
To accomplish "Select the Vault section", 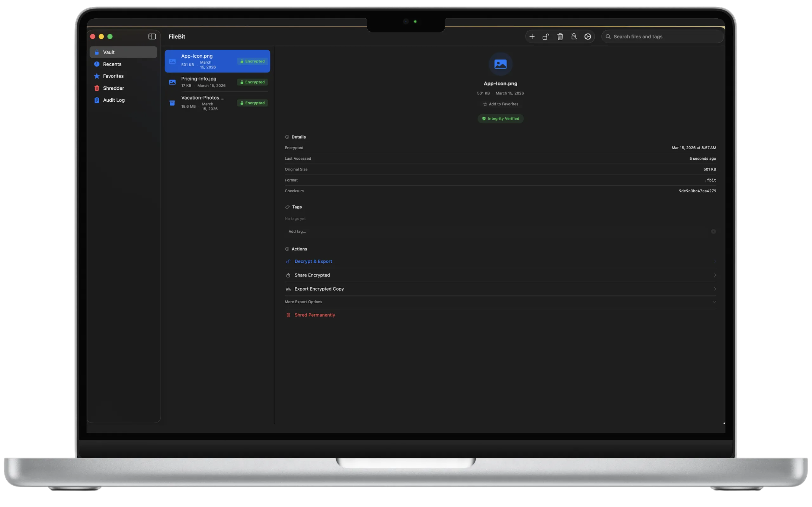I will (x=108, y=52).
